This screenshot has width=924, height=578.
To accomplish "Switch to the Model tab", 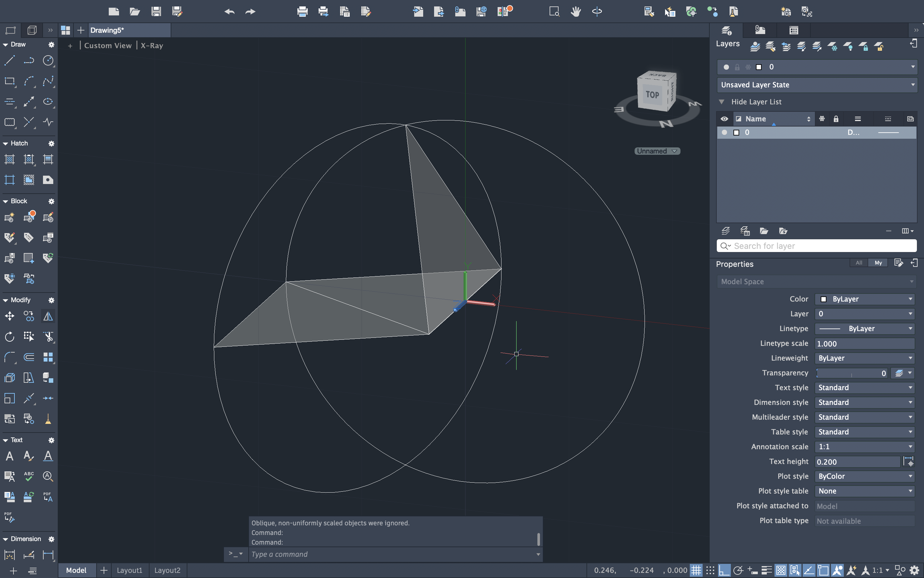I will pyautogui.click(x=76, y=570).
